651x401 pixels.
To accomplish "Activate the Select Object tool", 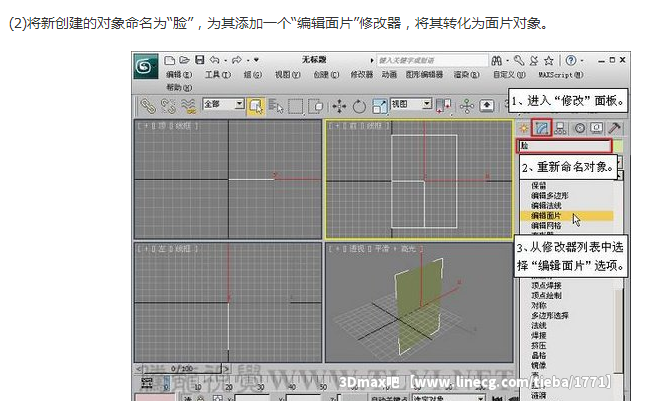I will pyautogui.click(x=256, y=106).
